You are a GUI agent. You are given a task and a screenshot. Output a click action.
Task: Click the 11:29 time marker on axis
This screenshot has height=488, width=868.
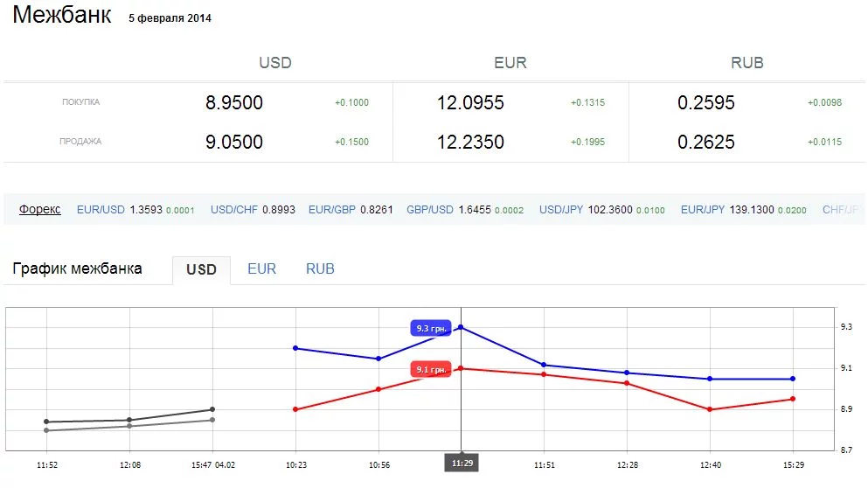461,463
